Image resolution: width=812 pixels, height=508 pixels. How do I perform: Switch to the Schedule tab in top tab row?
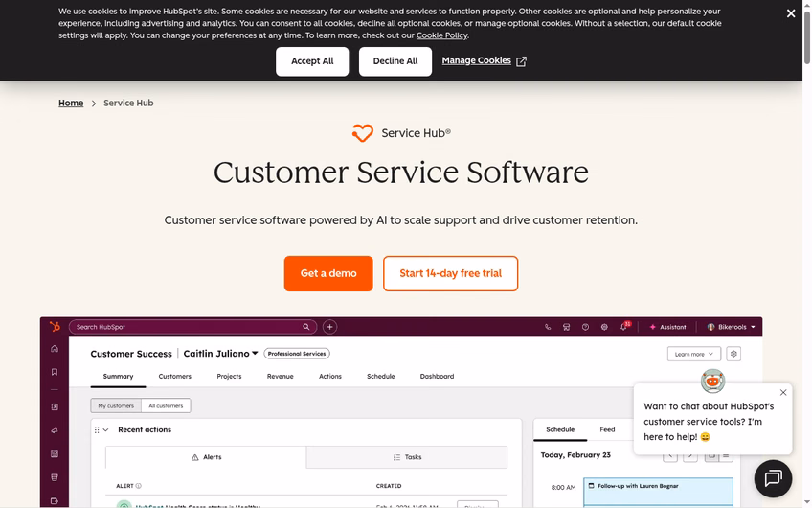tap(381, 377)
